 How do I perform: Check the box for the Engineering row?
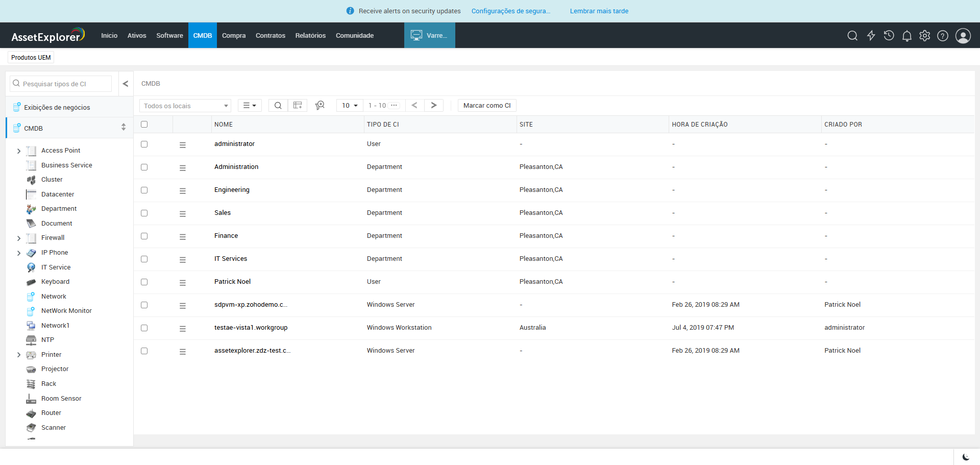(144, 190)
